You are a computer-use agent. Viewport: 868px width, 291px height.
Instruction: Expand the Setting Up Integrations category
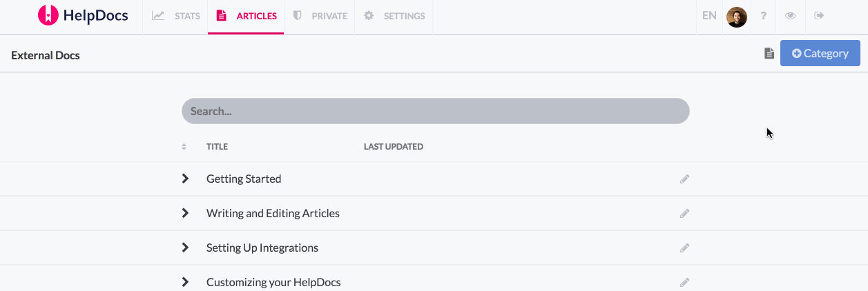pyautogui.click(x=185, y=248)
